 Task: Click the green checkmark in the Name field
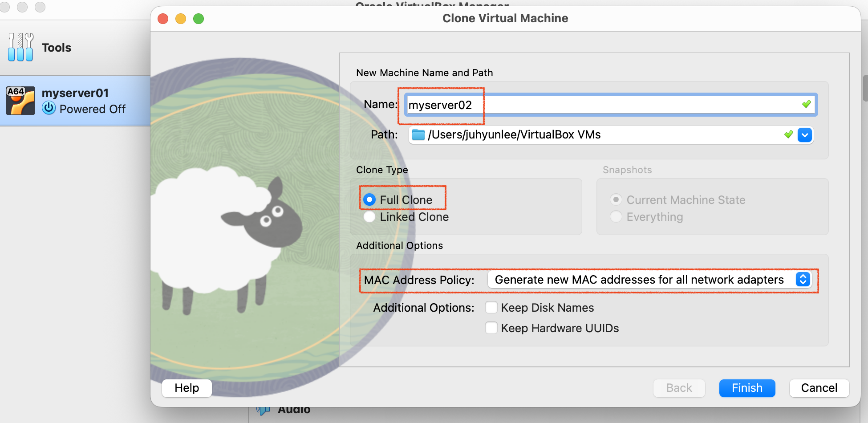click(806, 104)
